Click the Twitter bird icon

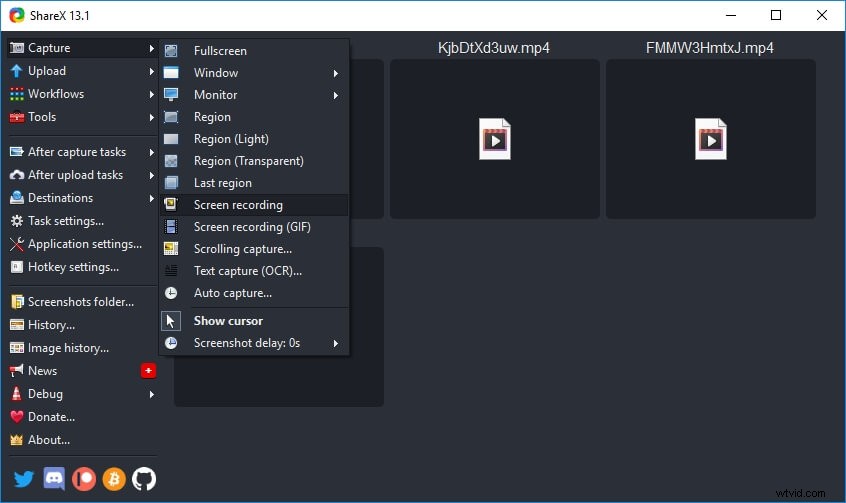click(x=23, y=478)
